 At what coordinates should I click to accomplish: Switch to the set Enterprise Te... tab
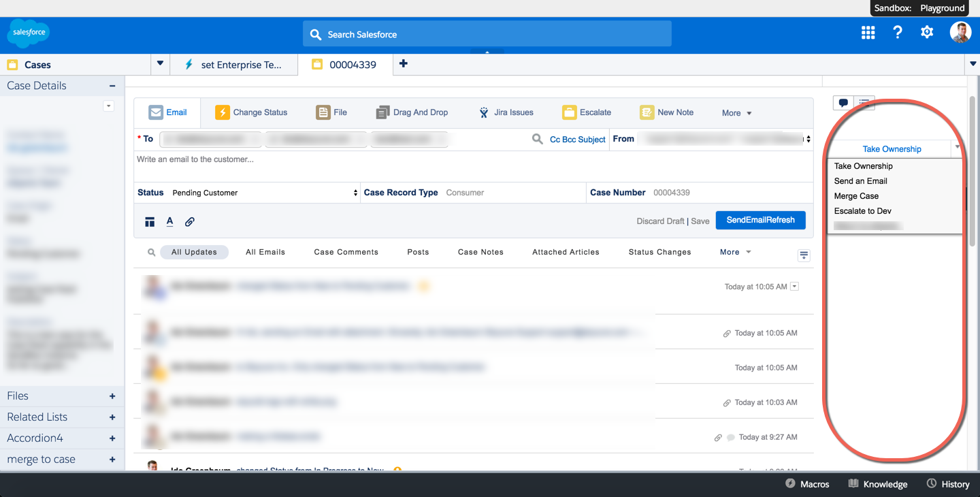tap(234, 65)
